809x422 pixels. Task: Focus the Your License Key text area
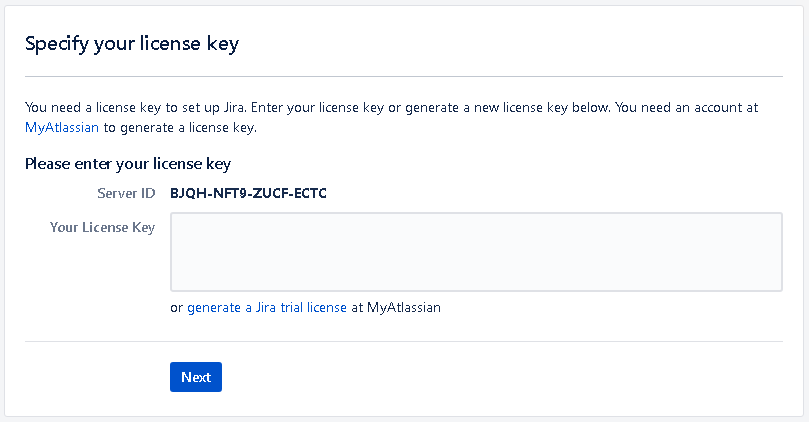click(476, 252)
